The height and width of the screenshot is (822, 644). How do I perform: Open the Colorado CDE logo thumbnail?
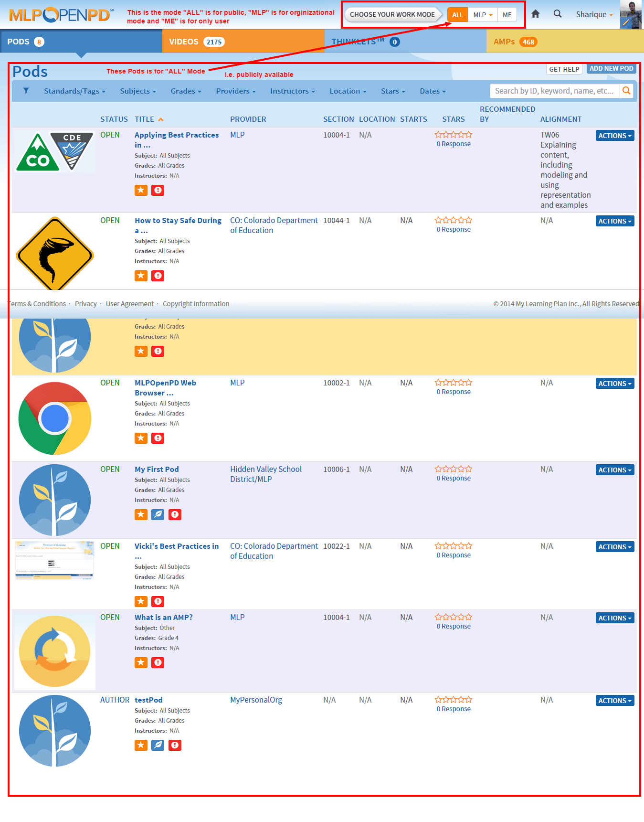click(55, 151)
